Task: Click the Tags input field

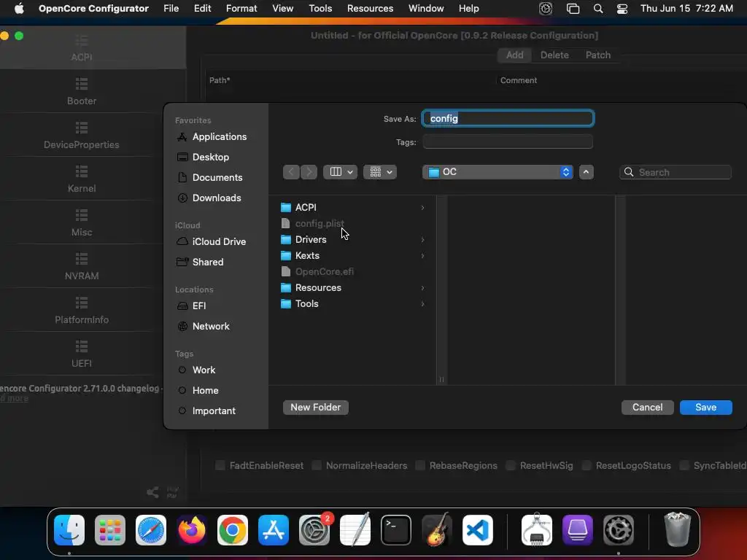Action: (x=508, y=141)
